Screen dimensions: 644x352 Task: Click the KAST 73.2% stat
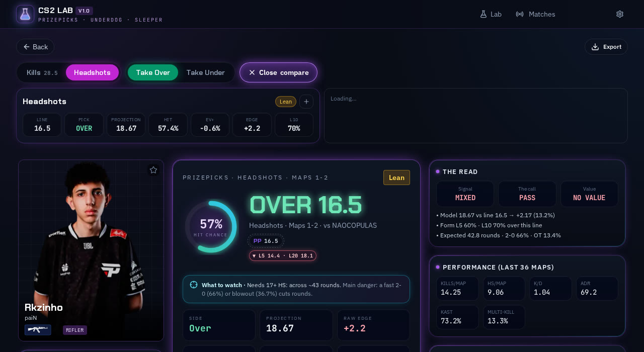pos(457,317)
